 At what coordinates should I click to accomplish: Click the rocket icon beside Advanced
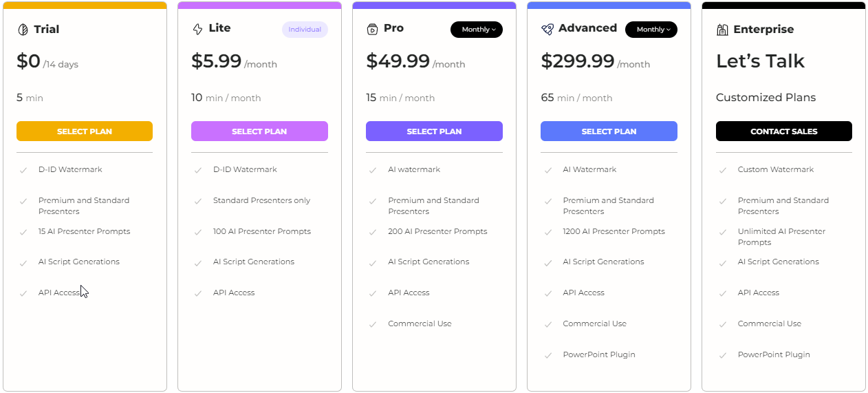pos(547,29)
